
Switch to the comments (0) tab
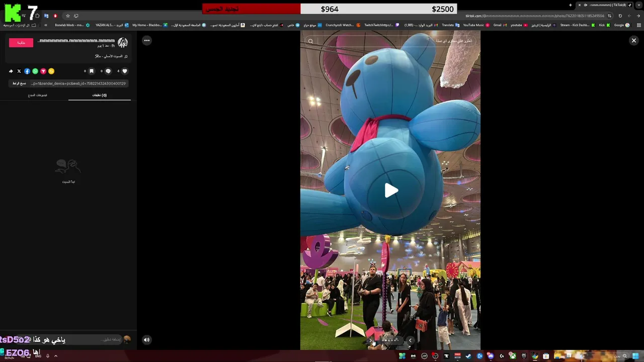(x=99, y=95)
